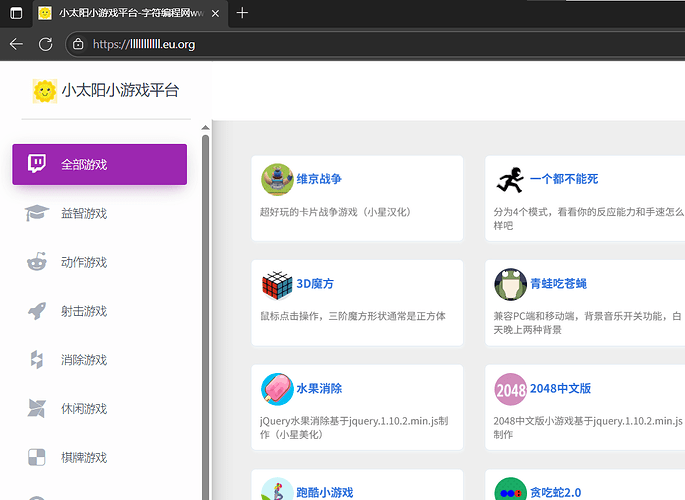The image size is (685, 500).
Task: Click the 青蛙吃苍蝇 frog icon
Action: [x=510, y=285]
